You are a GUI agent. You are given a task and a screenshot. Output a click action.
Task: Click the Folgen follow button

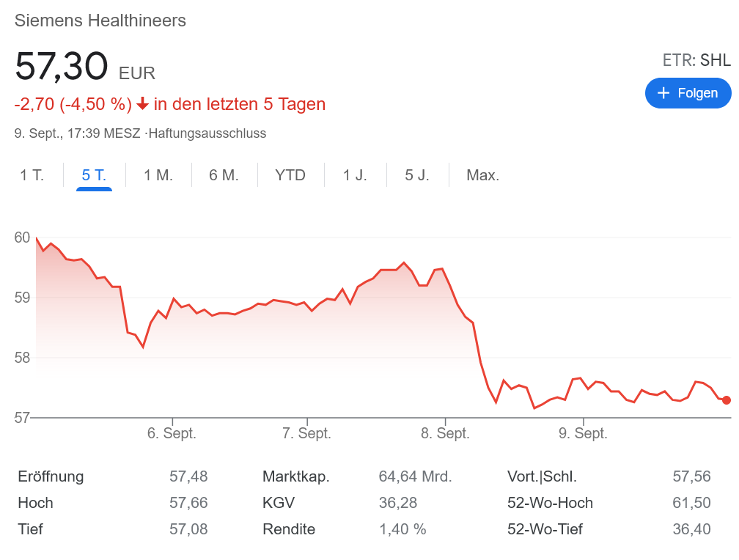[x=688, y=93]
